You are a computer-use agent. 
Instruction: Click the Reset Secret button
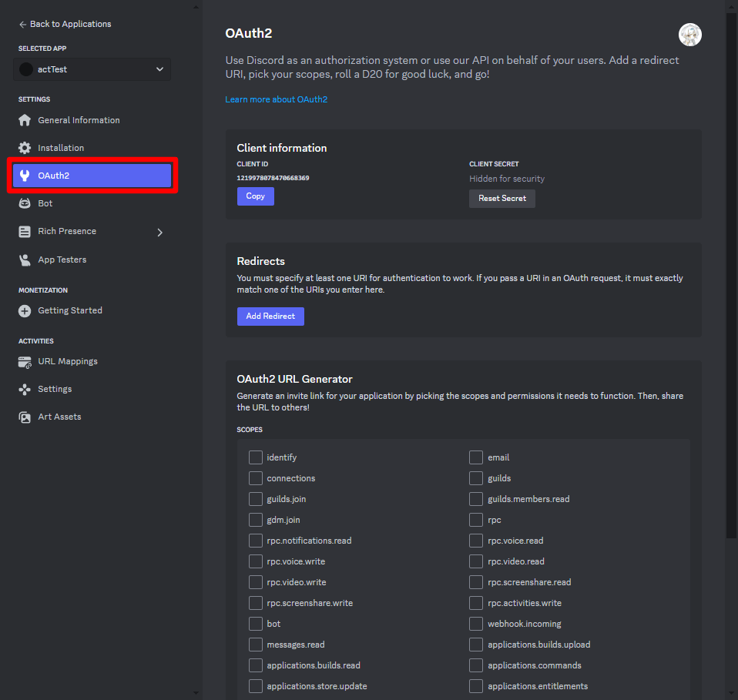(502, 199)
